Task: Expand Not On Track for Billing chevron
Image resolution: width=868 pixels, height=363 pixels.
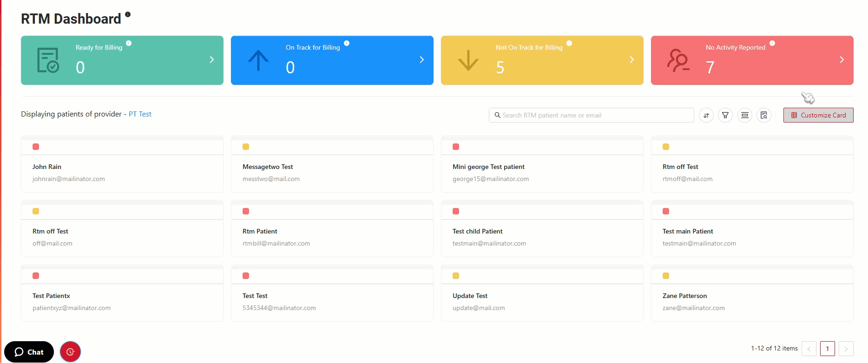Action: tap(631, 60)
